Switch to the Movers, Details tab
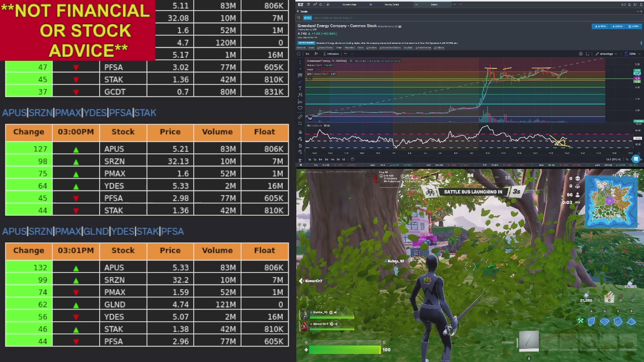 click(391, 5)
